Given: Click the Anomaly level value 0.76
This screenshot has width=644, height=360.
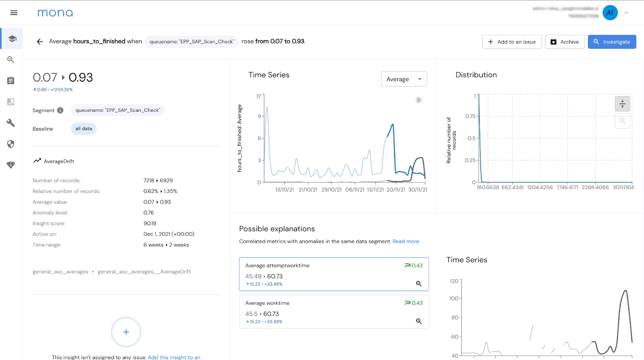Looking at the screenshot, I should tap(149, 213).
